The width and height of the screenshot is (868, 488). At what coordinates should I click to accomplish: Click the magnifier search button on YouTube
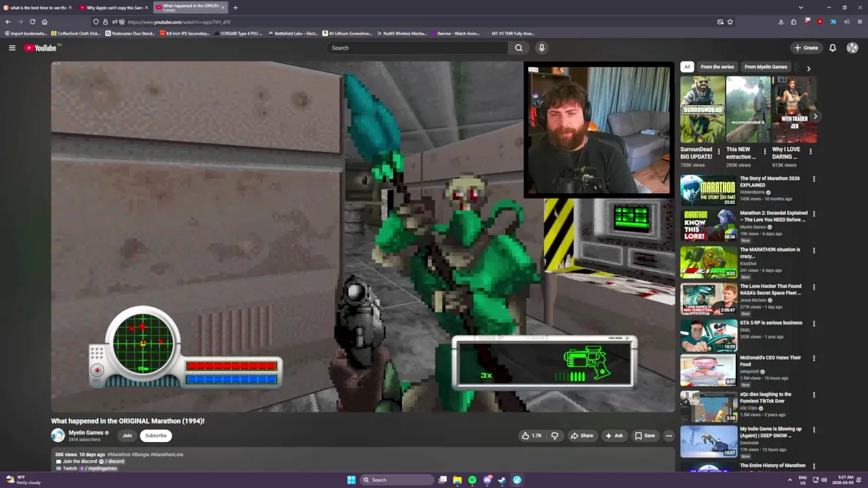tap(519, 47)
